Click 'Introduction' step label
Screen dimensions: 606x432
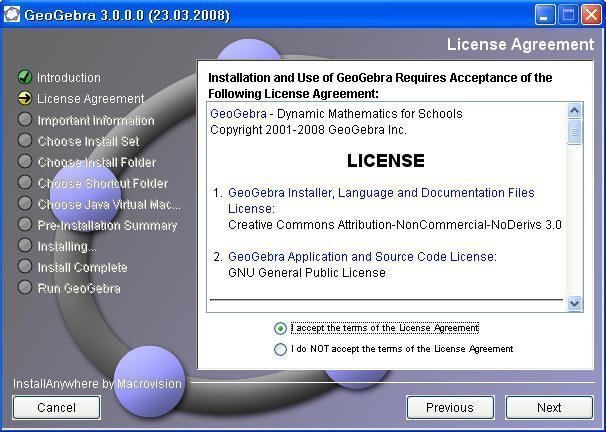(x=69, y=78)
